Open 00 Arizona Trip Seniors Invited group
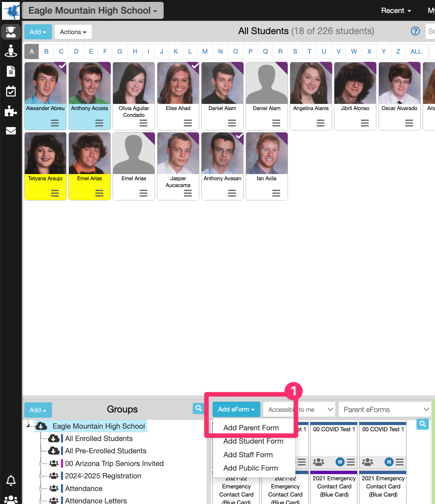 pyautogui.click(x=114, y=463)
